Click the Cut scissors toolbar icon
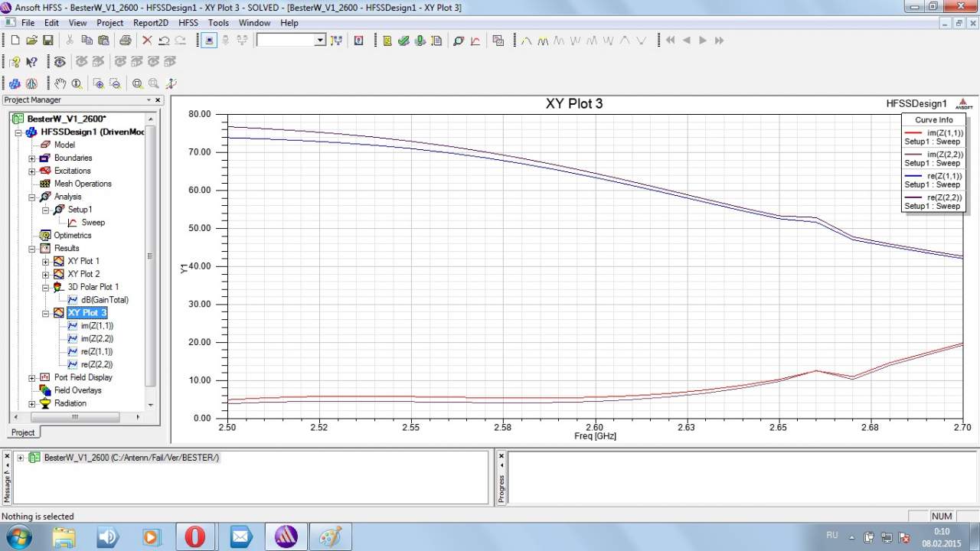 pyautogui.click(x=70, y=40)
